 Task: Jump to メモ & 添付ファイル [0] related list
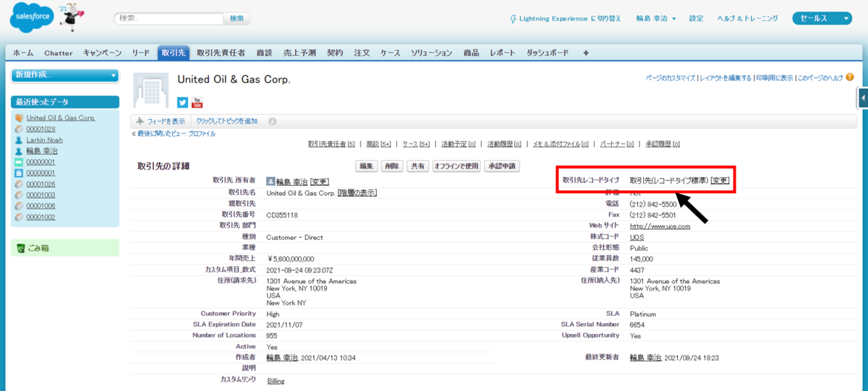(x=561, y=144)
